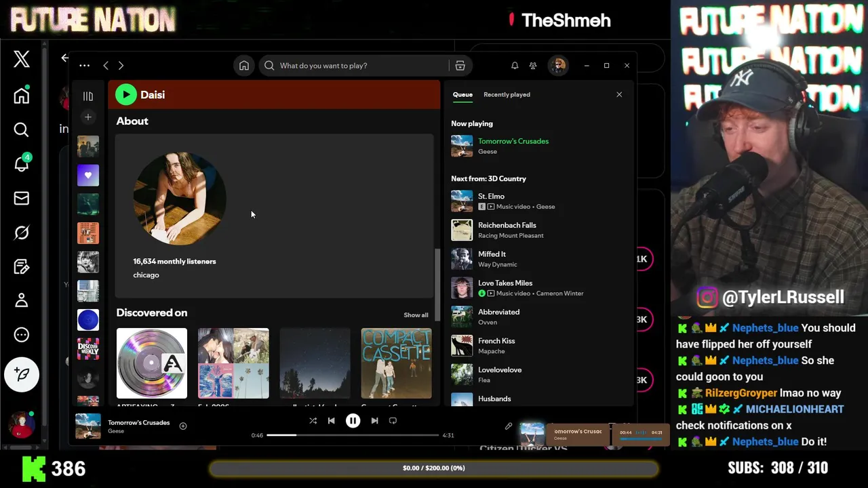Click '16,634 monthly listeners' text
The width and height of the screenshot is (868, 488).
[174, 261]
